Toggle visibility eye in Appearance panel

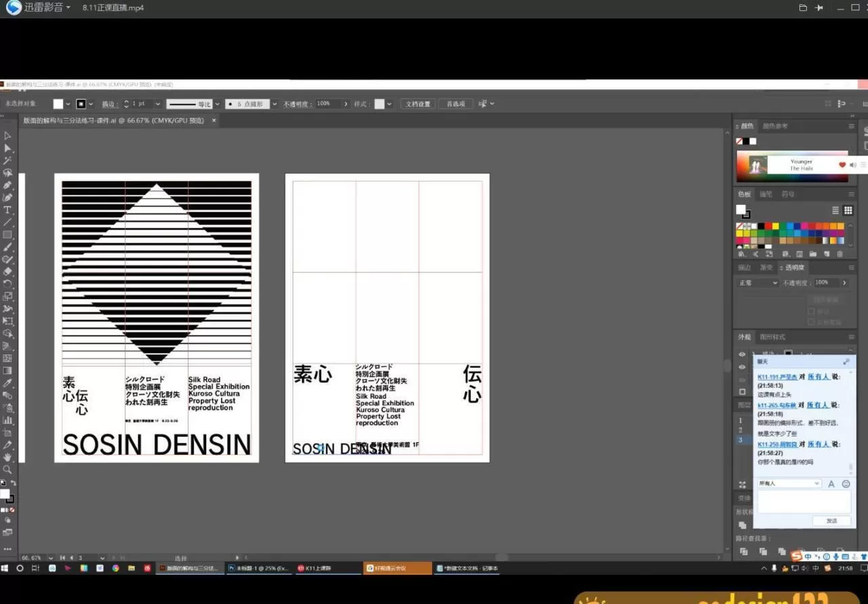pyautogui.click(x=742, y=355)
